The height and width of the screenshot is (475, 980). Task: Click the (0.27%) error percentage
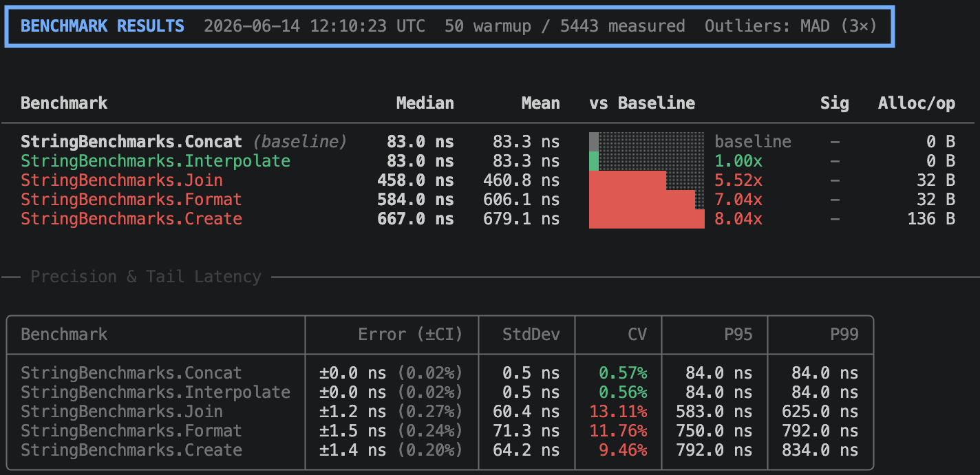tap(429, 412)
